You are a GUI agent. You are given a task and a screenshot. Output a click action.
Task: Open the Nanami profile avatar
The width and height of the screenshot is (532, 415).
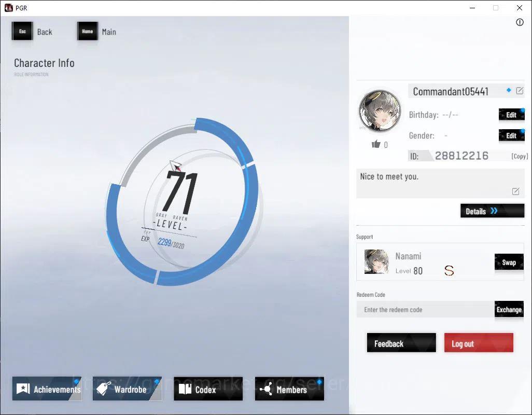(380, 110)
